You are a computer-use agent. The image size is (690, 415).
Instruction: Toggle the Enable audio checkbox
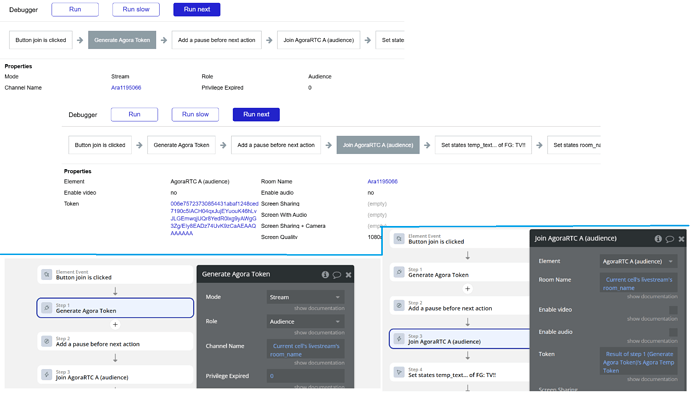[673, 331]
